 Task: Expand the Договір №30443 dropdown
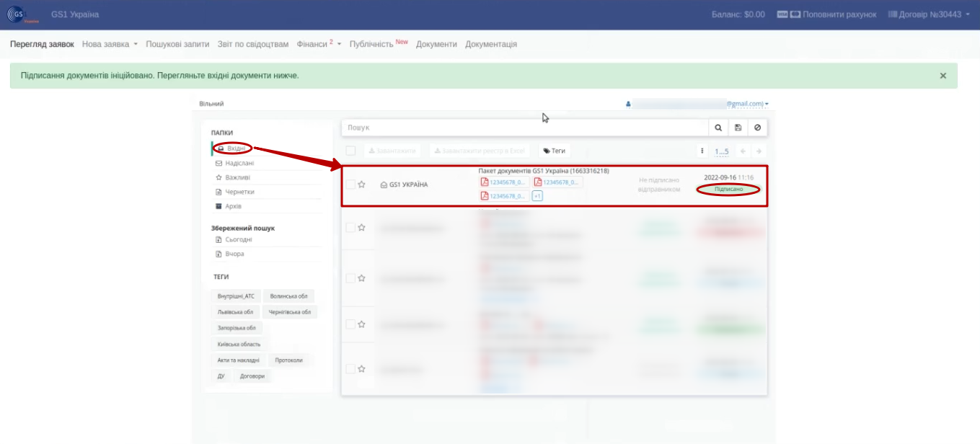point(929,14)
